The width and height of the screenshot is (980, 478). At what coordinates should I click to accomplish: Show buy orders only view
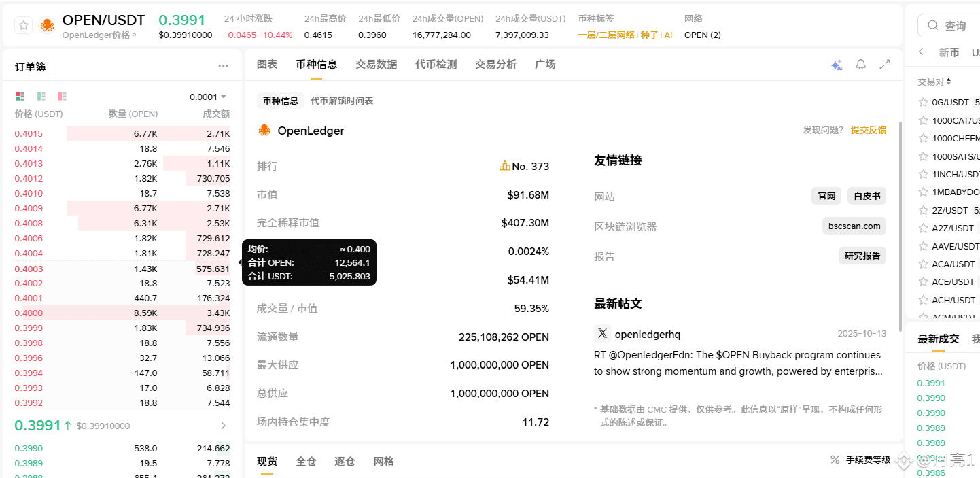tap(41, 97)
